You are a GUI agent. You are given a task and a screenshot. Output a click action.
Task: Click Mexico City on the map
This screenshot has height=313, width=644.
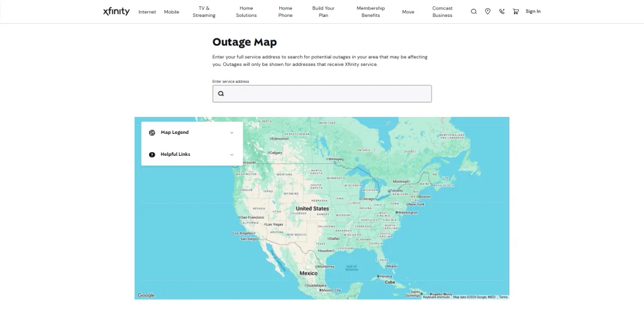point(330,290)
